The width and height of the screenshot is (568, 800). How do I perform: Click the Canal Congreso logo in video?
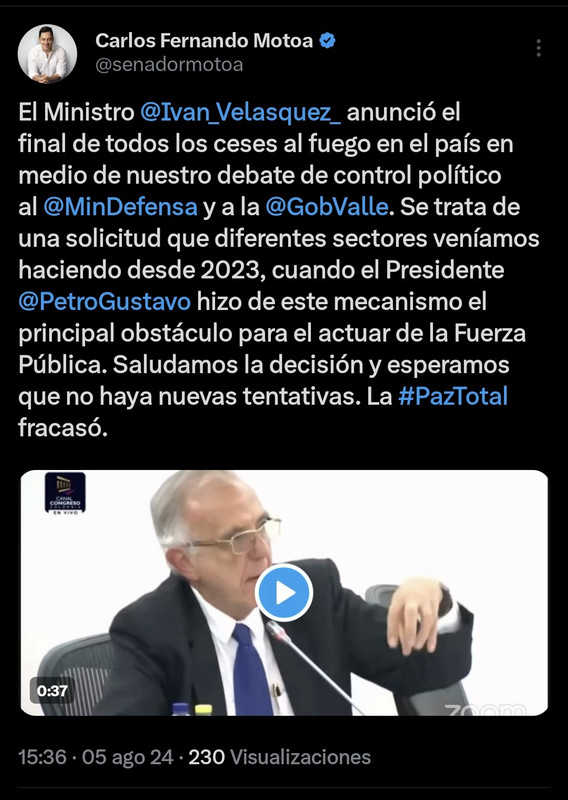[65, 493]
